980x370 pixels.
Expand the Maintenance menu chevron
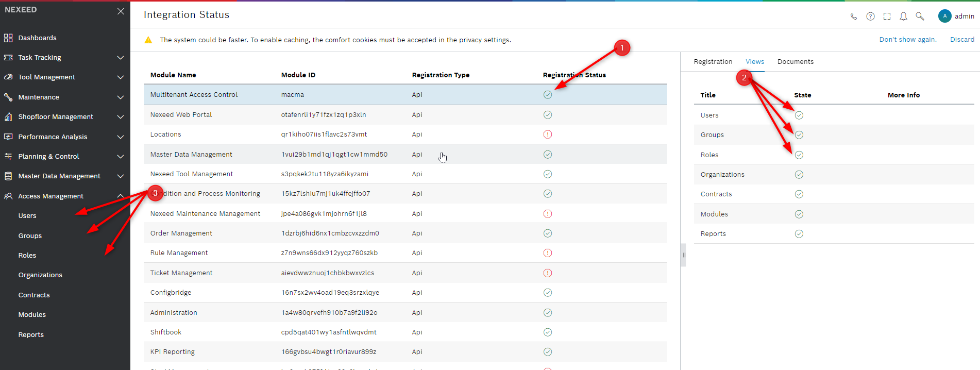point(121,97)
